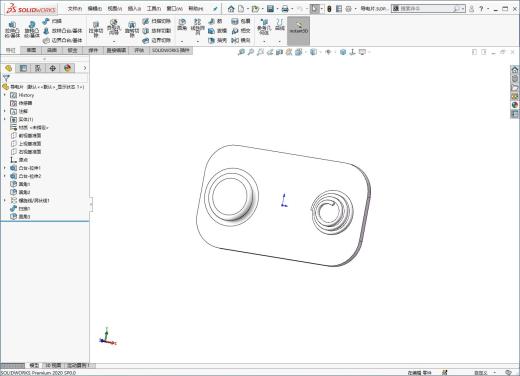Choose the Mirror (镜向) tool
The height and width of the screenshot is (376, 520).
coord(241,40)
